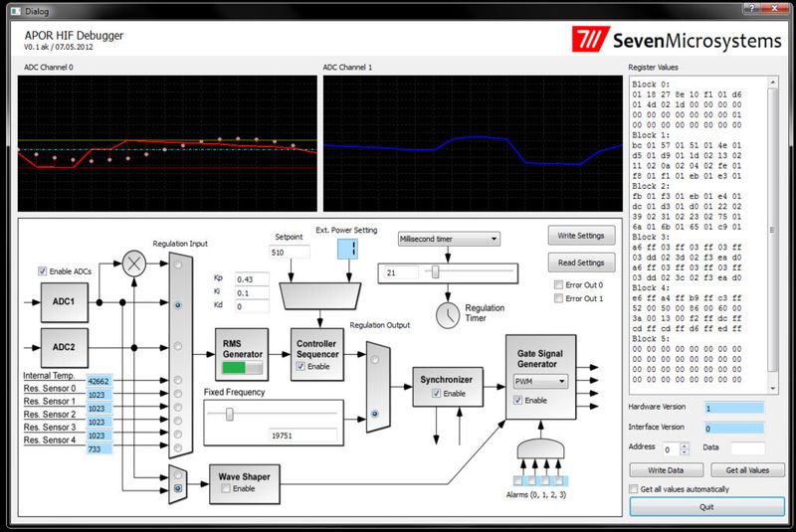796x532 pixels.
Task: Click the Kd input field
Action: [252, 307]
